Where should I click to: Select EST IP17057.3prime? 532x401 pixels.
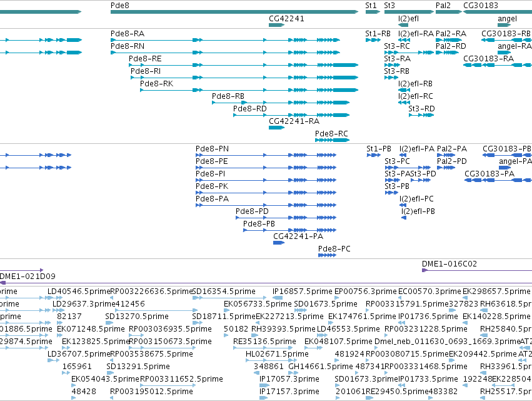[x=264, y=385]
